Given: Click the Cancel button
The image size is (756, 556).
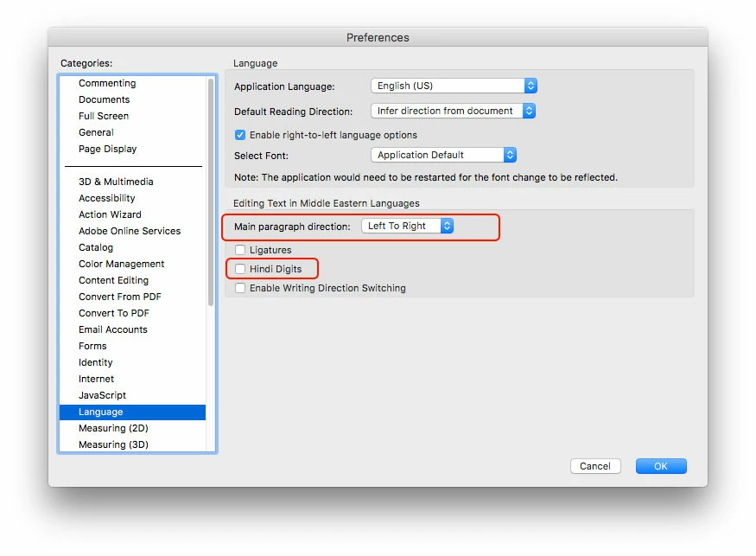Looking at the screenshot, I should click(595, 466).
